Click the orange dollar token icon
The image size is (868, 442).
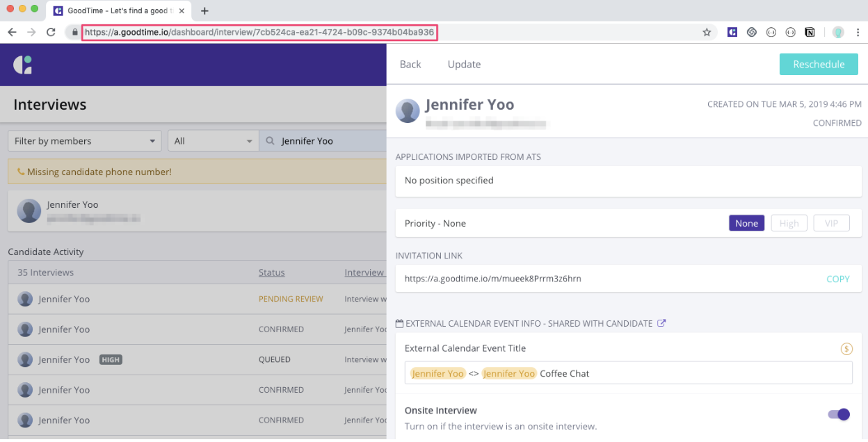(846, 349)
